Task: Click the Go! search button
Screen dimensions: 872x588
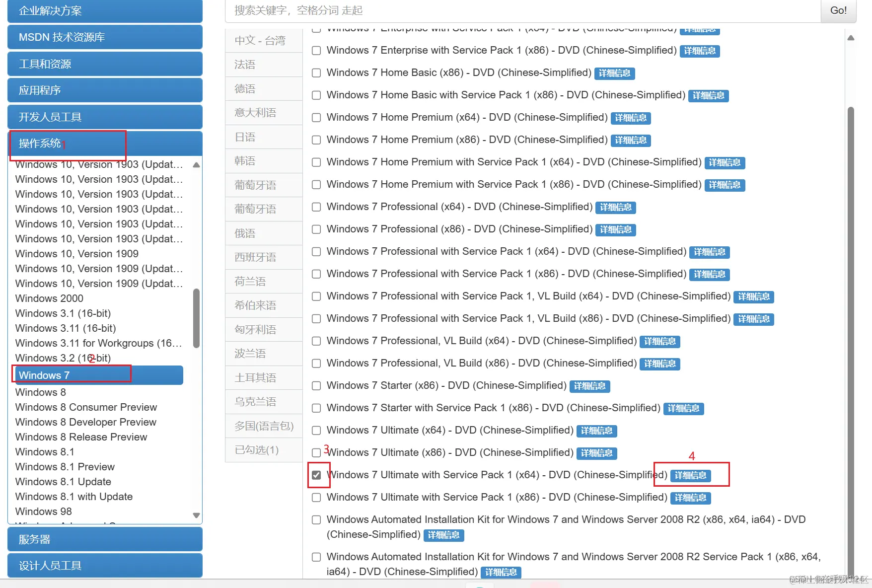Action: point(838,10)
